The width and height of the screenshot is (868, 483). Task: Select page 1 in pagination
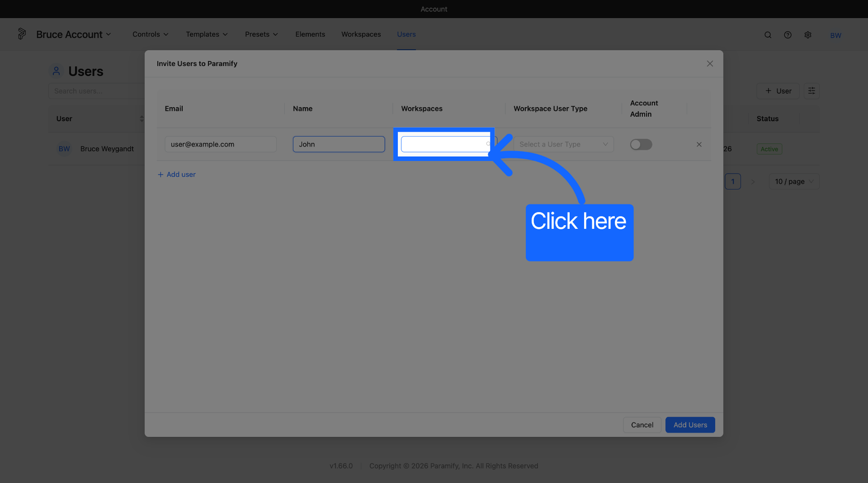point(733,181)
